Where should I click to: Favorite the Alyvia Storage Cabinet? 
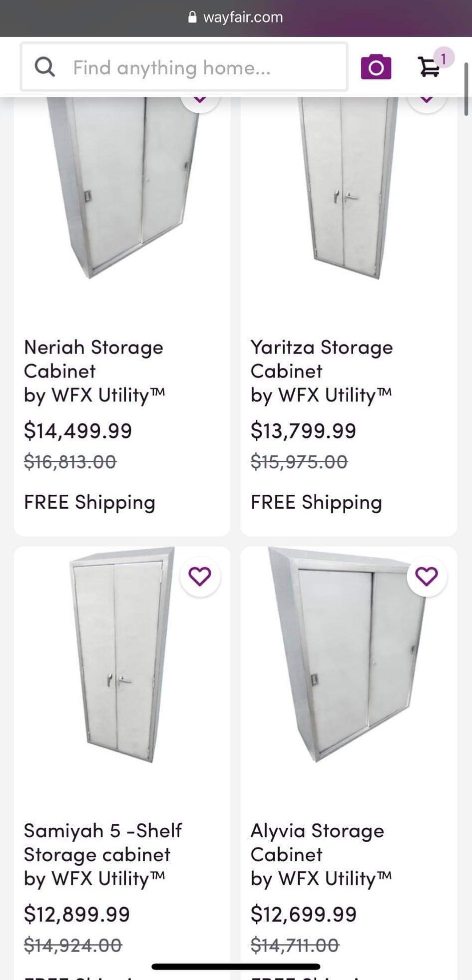pyautogui.click(x=427, y=576)
